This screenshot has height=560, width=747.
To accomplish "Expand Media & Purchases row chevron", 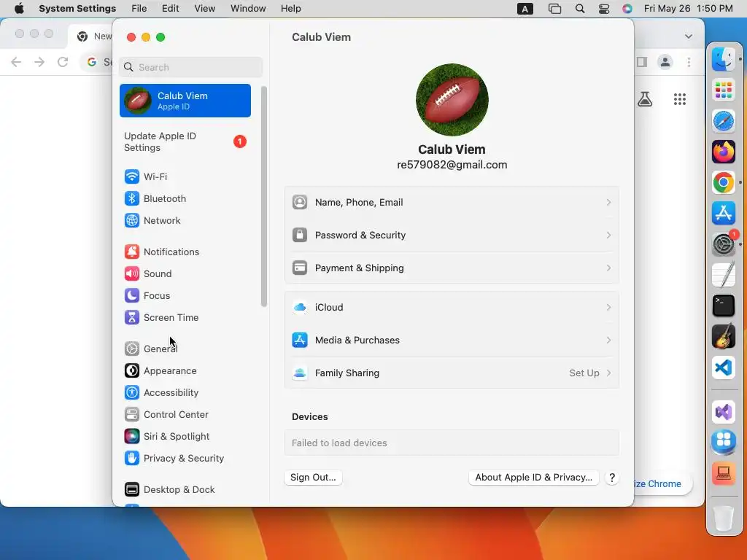I will tap(608, 341).
